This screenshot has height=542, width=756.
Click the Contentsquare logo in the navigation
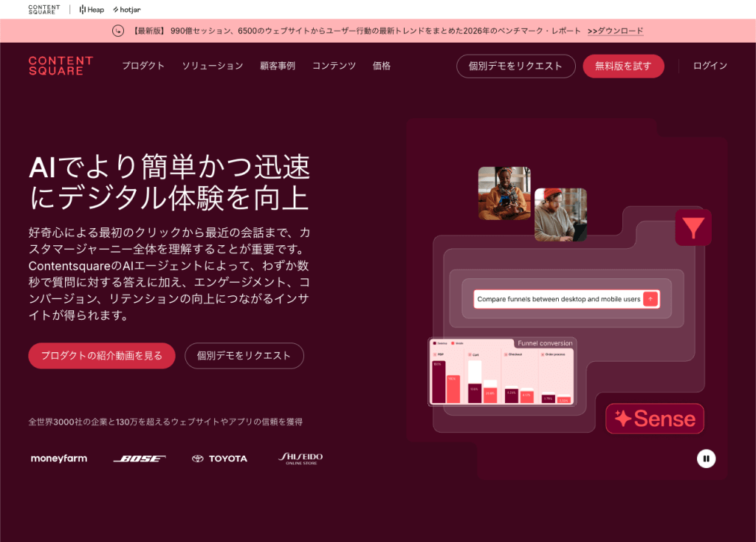click(61, 66)
